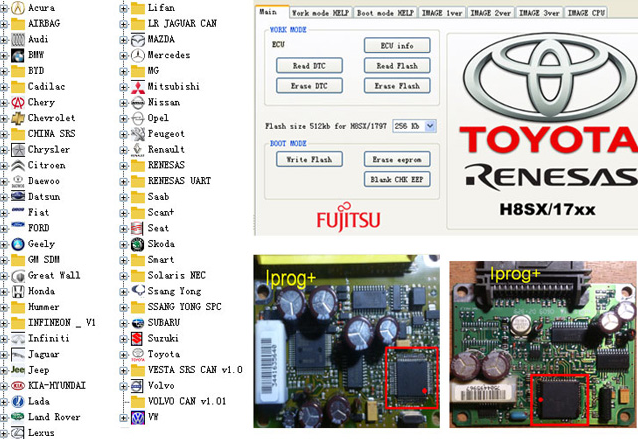The width and height of the screenshot is (638, 439).
Task: Switch to IMAGE 3ver tab
Action: (x=539, y=13)
